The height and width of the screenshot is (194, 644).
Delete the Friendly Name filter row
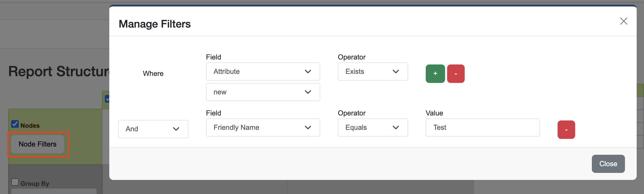[566, 130]
